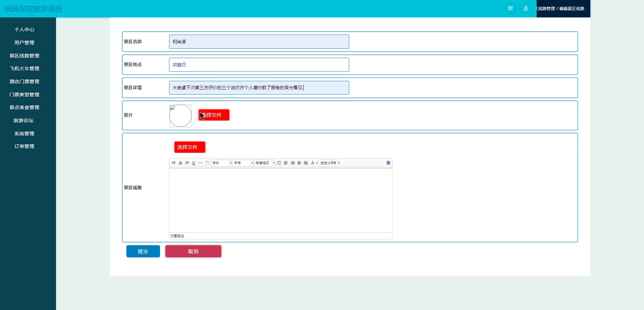Click 选择文件 button in the 照片 row
The width and height of the screenshot is (644, 310).
pos(214,115)
